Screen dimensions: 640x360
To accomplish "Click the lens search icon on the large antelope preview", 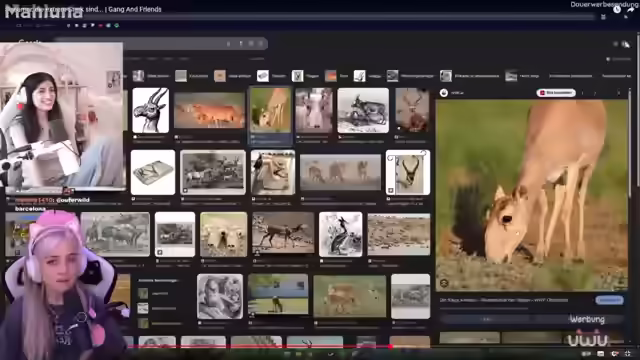I will coord(444,282).
